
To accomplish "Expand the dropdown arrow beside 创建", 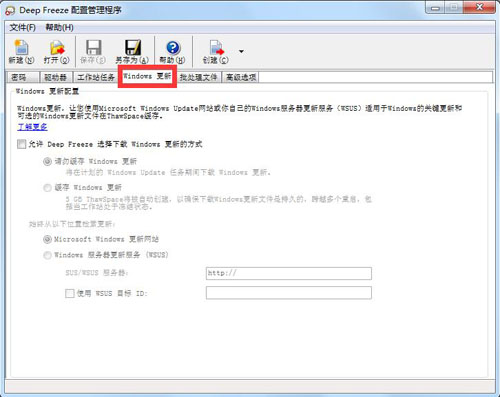I will pyautogui.click(x=241, y=51).
